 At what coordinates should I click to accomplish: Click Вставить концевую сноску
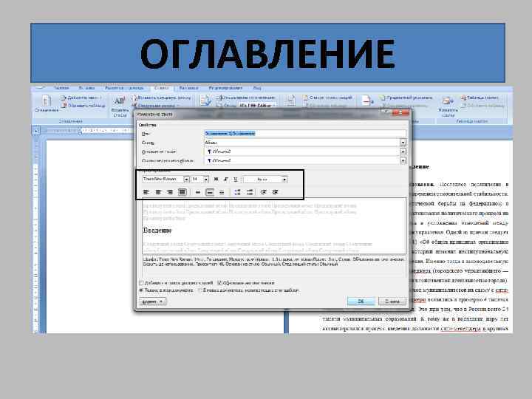(161, 98)
